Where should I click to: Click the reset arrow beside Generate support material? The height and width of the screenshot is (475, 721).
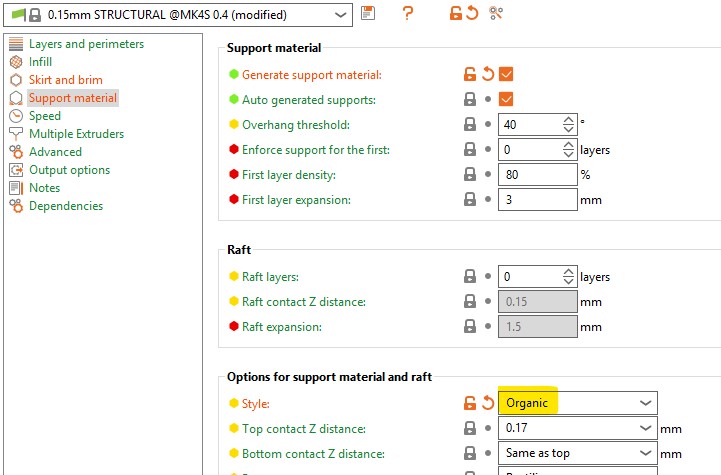487,74
